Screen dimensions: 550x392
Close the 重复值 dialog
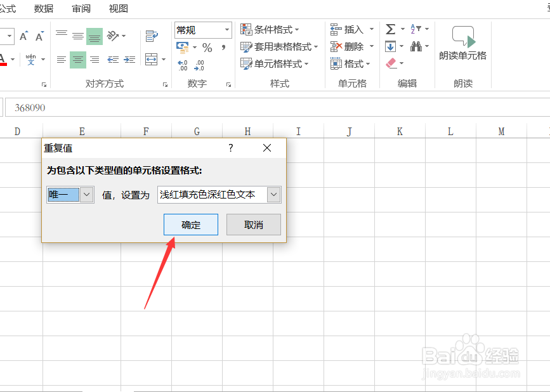[267, 148]
